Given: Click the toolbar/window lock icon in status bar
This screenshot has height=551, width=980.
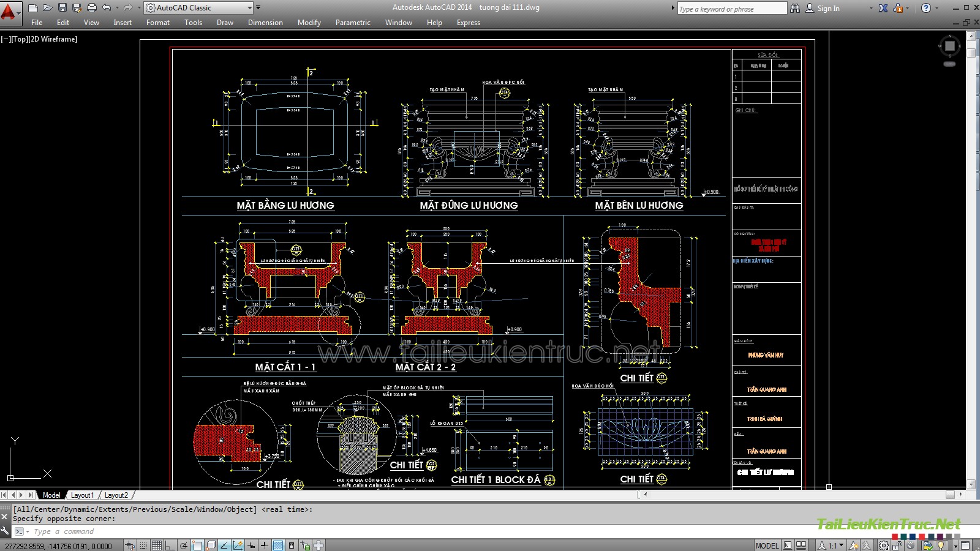Looking at the screenshot, I should point(897,545).
